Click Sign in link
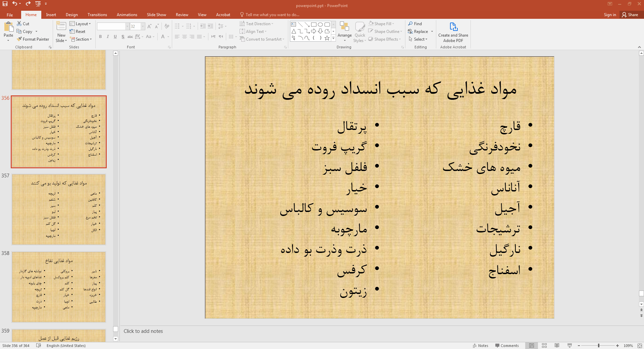The width and height of the screenshot is (644, 349). [610, 14]
